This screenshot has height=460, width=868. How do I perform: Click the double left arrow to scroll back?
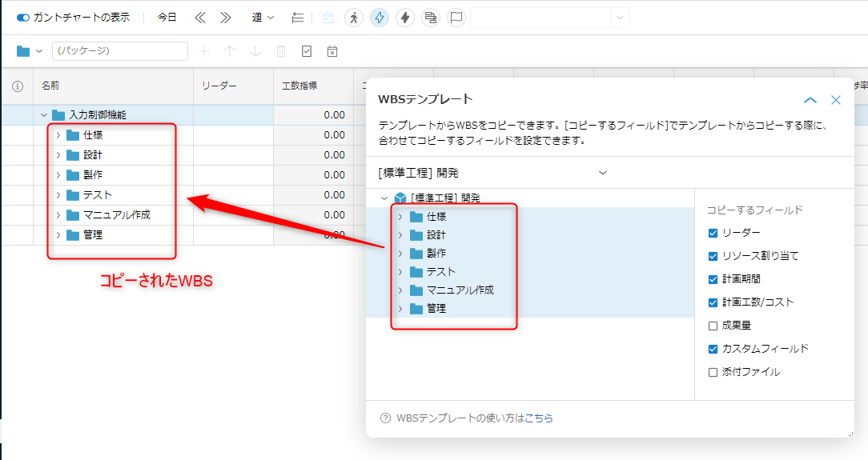coord(200,18)
